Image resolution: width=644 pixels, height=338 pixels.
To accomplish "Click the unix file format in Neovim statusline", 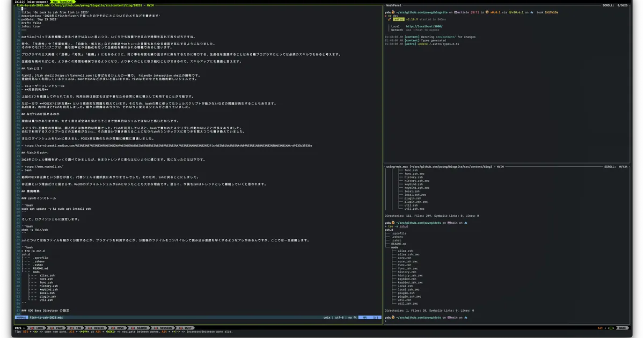I will pos(327,317).
